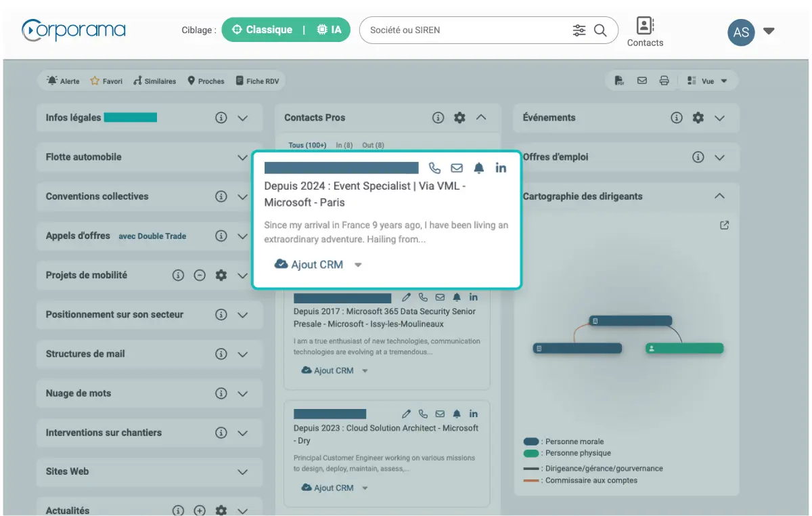The image size is (812, 516).
Task: Expand Positionnement sur son secteur panel
Action: click(243, 315)
